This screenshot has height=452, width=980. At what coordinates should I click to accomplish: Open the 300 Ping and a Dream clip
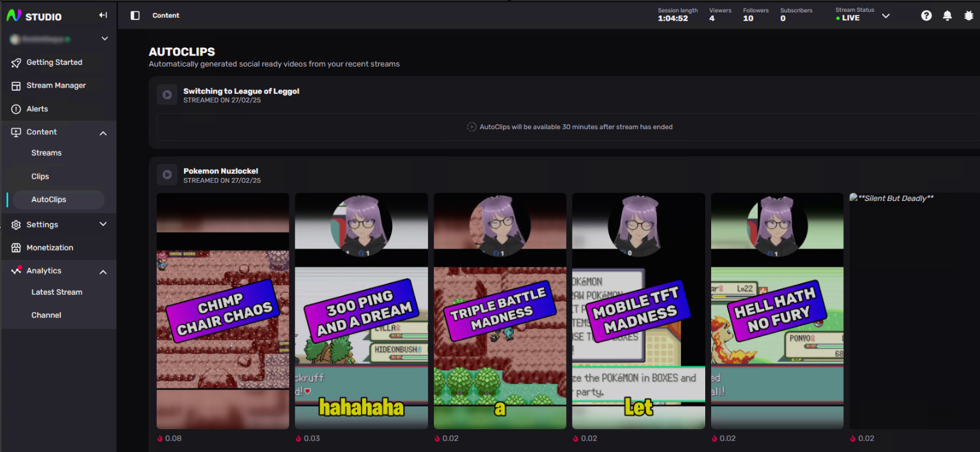click(361, 311)
